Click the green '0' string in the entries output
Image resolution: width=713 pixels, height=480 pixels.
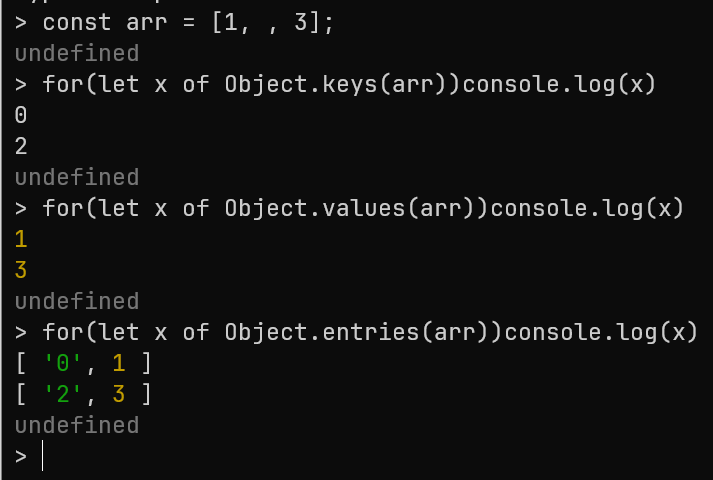[x=69, y=364]
